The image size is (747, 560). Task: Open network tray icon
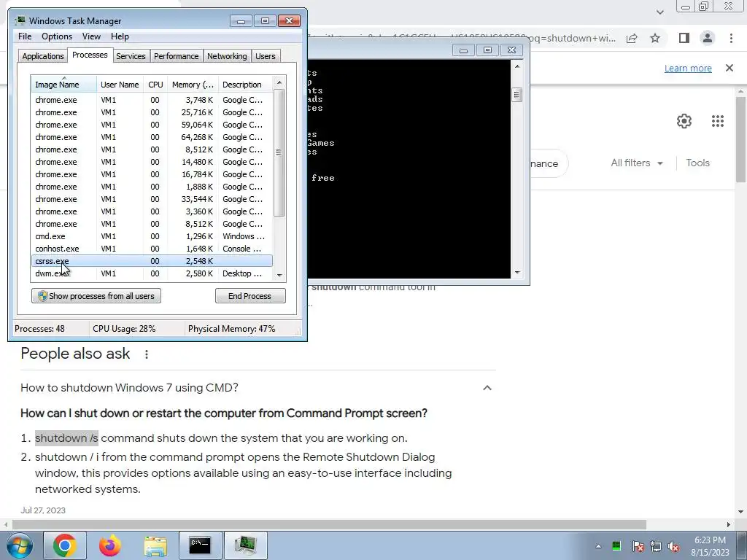click(x=656, y=546)
